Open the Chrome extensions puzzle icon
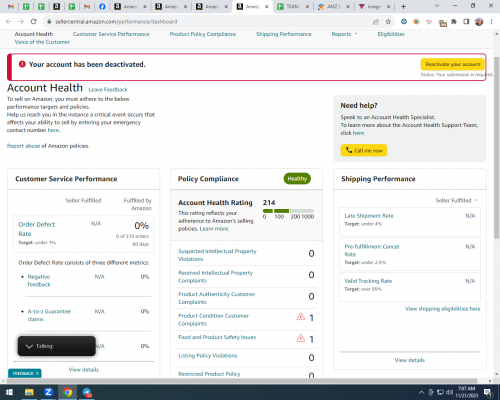This screenshot has width=500, height=400. pyautogui.click(x=454, y=22)
